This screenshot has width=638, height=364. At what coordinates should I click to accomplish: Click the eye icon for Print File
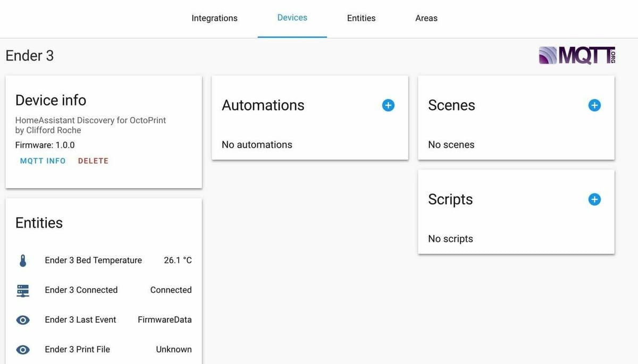tap(23, 350)
